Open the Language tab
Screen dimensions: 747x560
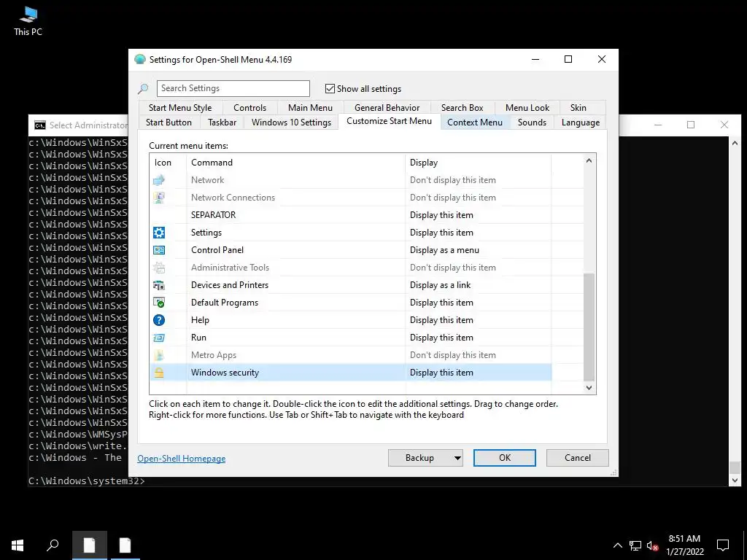tap(580, 122)
